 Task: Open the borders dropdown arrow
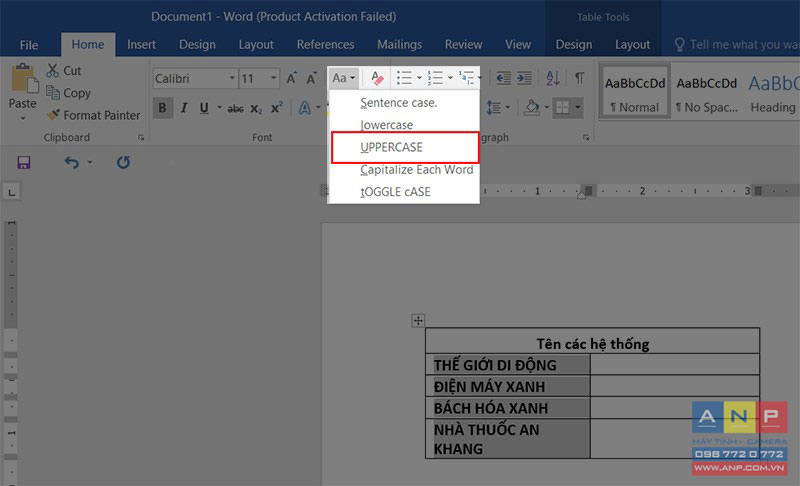pyautogui.click(x=578, y=108)
